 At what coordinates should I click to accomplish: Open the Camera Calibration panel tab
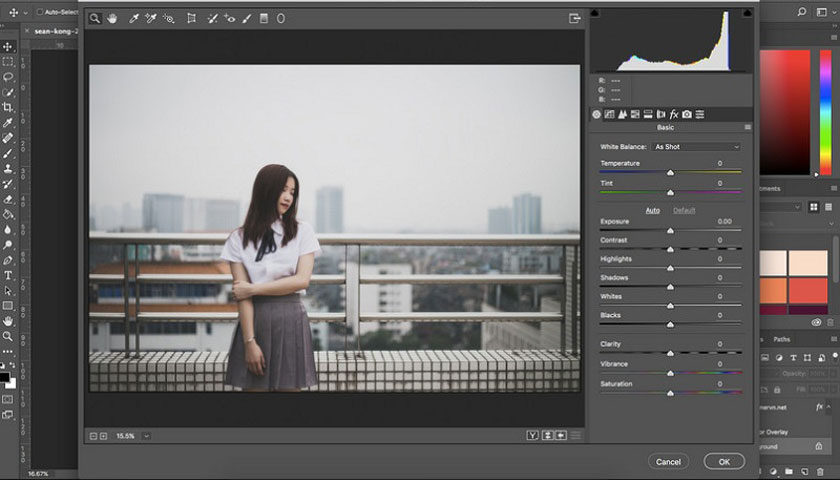(687, 115)
